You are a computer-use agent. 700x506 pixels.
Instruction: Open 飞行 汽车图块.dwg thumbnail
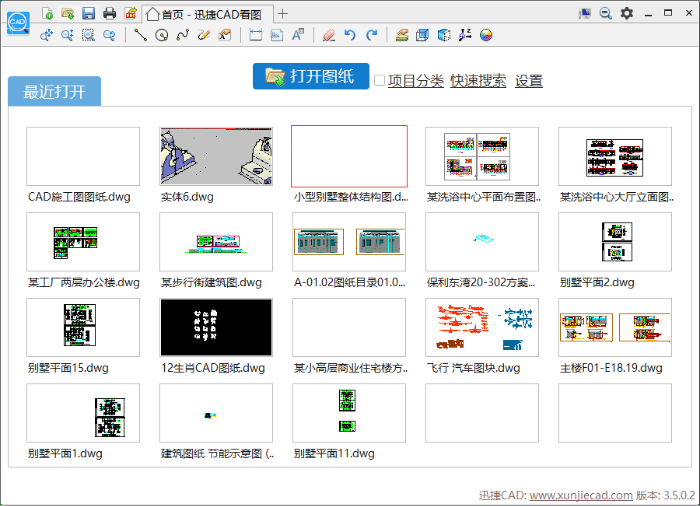pyautogui.click(x=482, y=327)
